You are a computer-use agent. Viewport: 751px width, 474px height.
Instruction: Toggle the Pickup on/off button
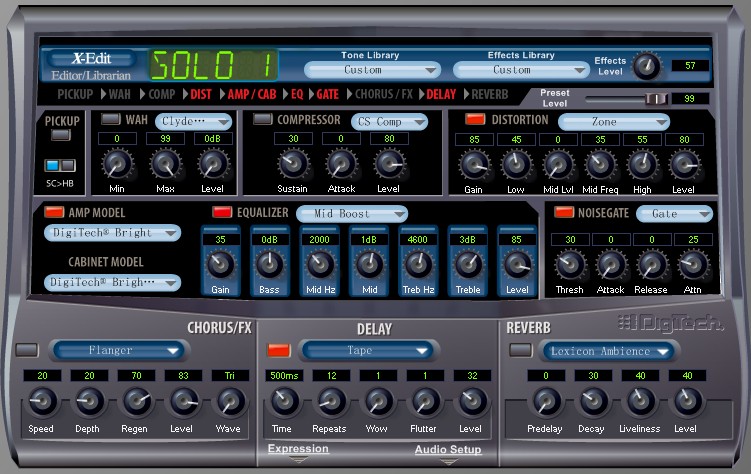pos(61,135)
